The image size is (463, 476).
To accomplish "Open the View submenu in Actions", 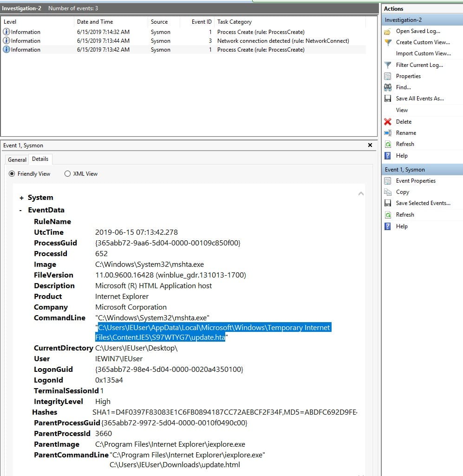I will coord(402,110).
